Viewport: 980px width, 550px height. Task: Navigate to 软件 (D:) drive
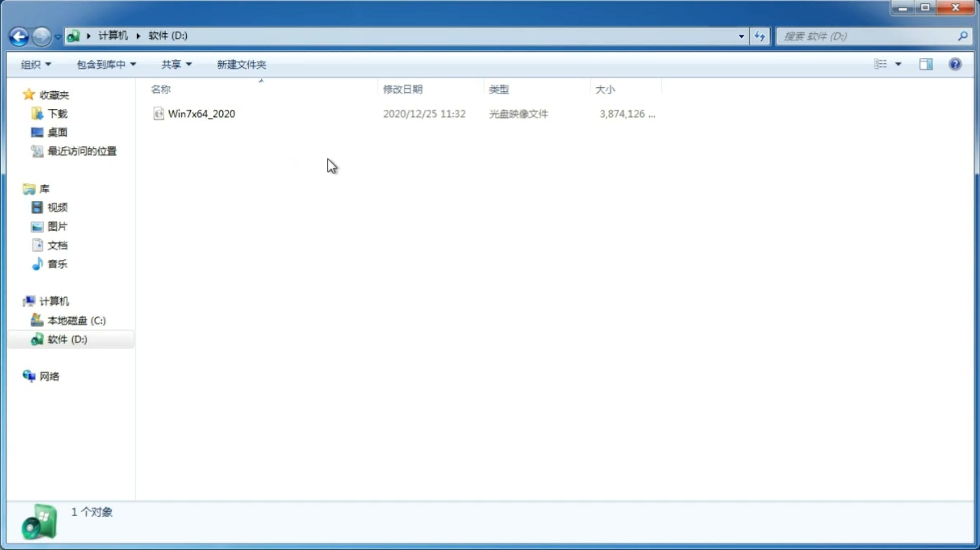[66, 339]
